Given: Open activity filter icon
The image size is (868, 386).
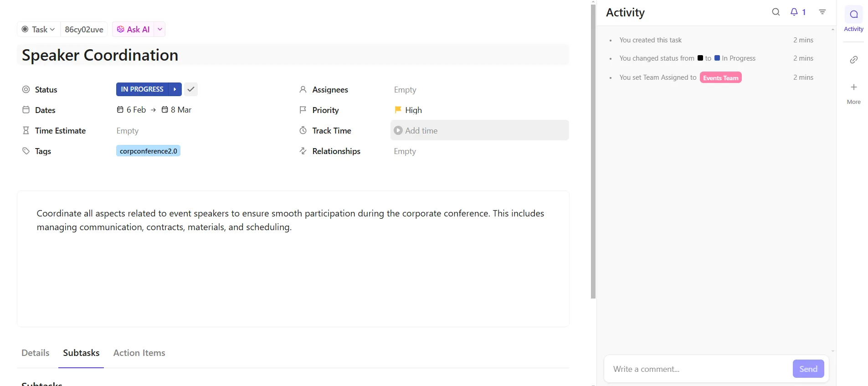Looking at the screenshot, I should (822, 12).
